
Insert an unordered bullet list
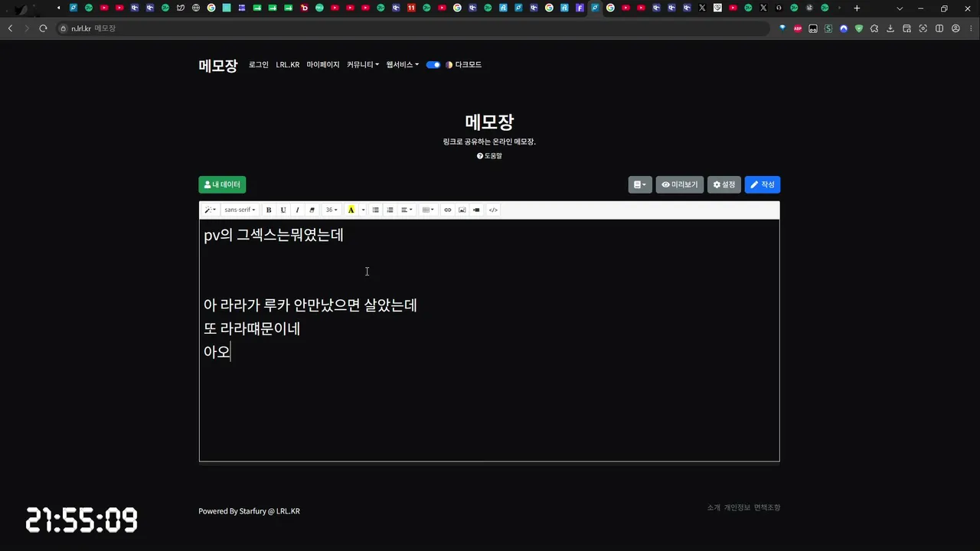click(375, 210)
